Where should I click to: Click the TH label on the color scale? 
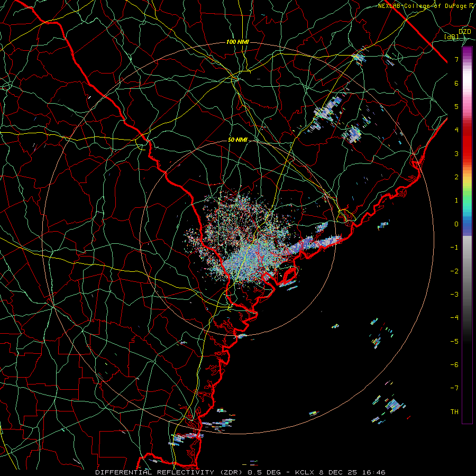[x=454, y=411]
